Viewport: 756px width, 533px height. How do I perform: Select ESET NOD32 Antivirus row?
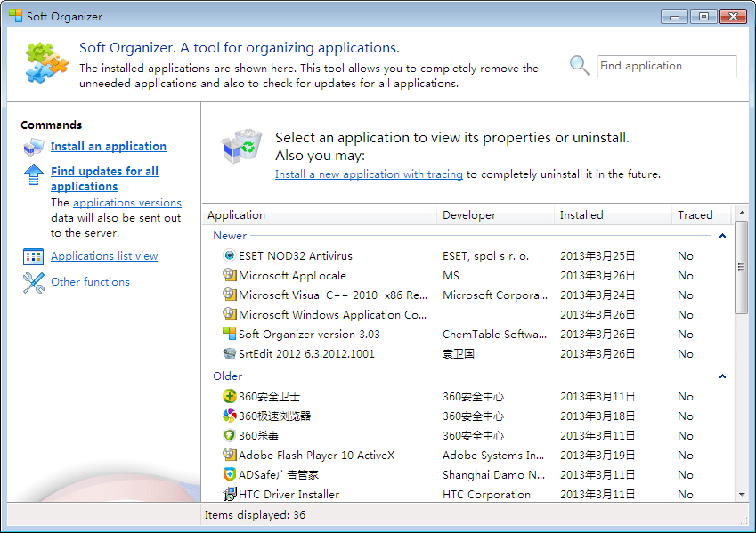tap(467, 256)
